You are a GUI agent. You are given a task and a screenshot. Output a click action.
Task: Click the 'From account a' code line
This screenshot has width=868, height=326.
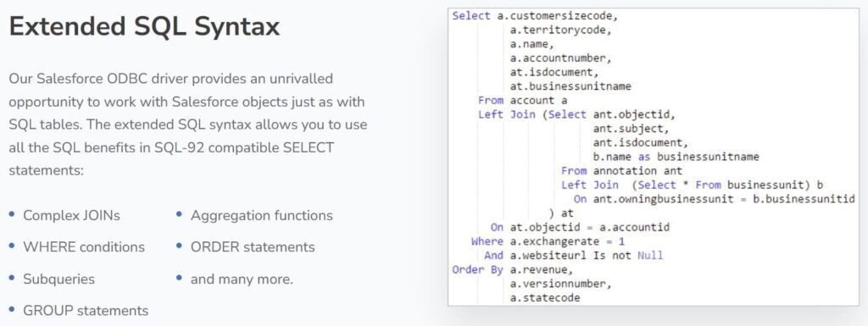pyautogui.click(x=522, y=101)
